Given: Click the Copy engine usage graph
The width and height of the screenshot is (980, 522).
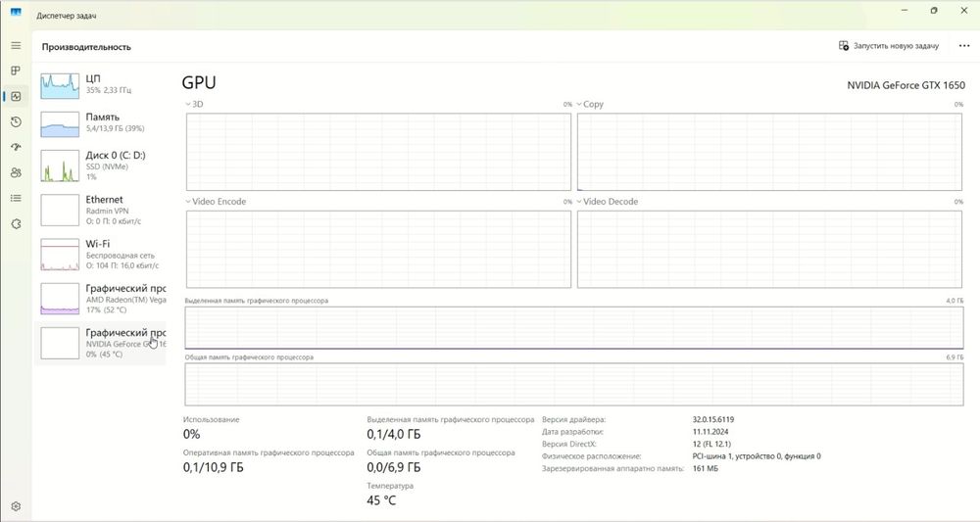Looking at the screenshot, I should click(x=769, y=152).
